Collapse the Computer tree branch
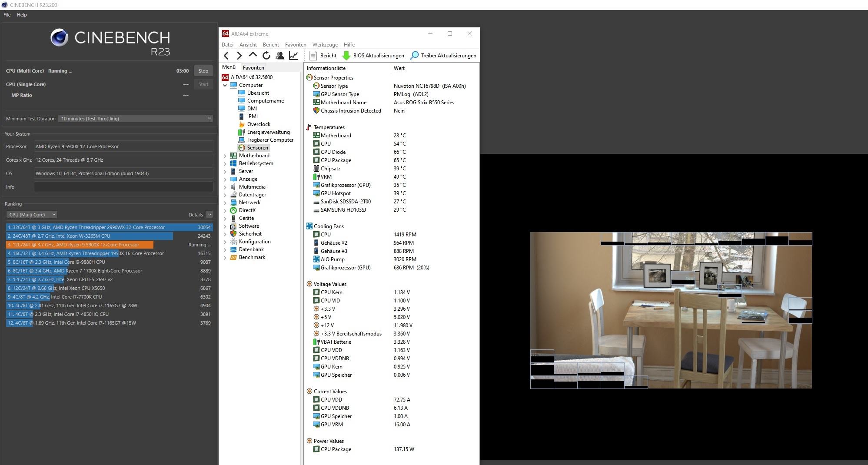The width and height of the screenshot is (868, 465). point(225,85)
